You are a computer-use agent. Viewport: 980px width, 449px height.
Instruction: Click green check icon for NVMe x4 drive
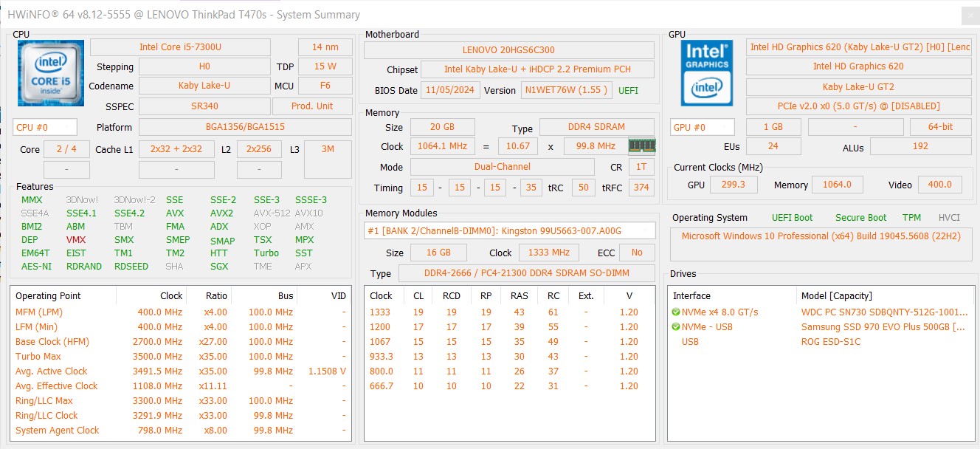tap(676, 312)
